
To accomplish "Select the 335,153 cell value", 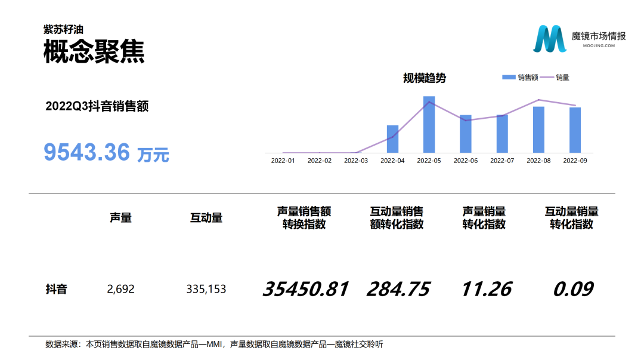I will [206, 289].
